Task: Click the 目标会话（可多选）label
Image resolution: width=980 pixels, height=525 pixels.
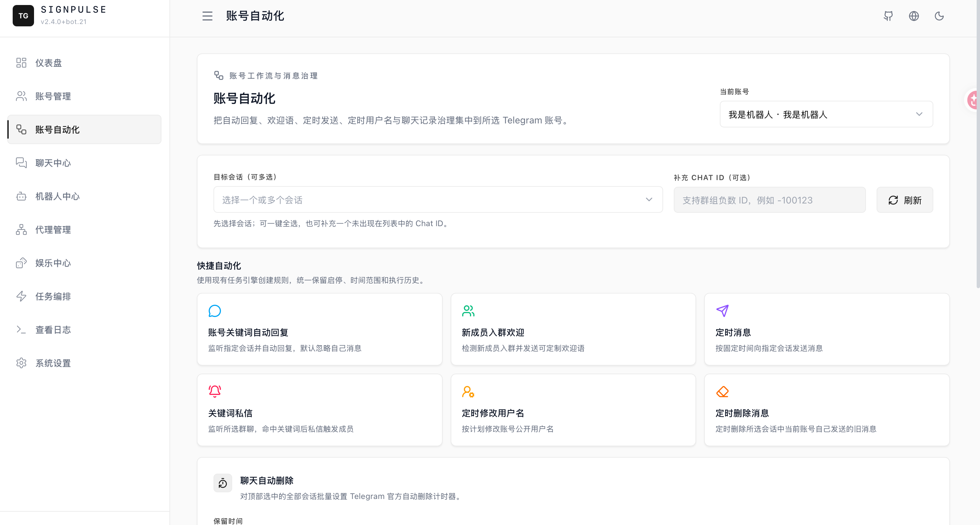Action: (246, 177)
